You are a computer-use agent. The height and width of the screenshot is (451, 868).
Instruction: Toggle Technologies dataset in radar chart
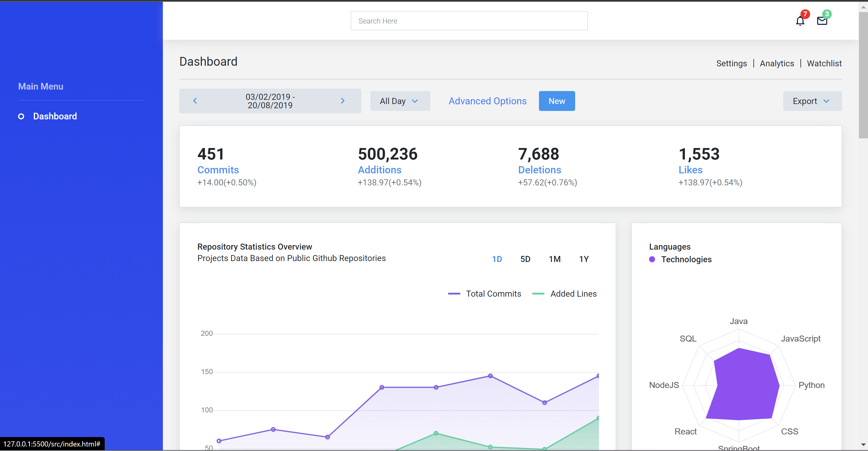[x=686, y=259]
